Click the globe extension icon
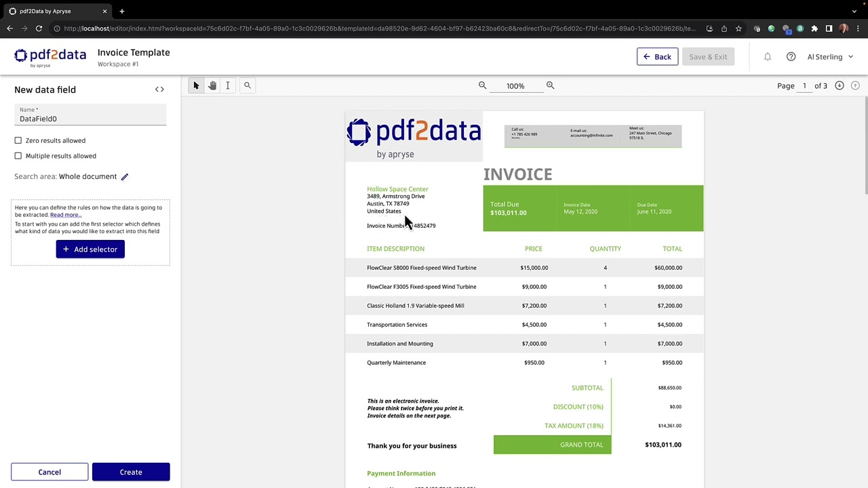Viewport: 868px width, 488px height. (771, 28)
